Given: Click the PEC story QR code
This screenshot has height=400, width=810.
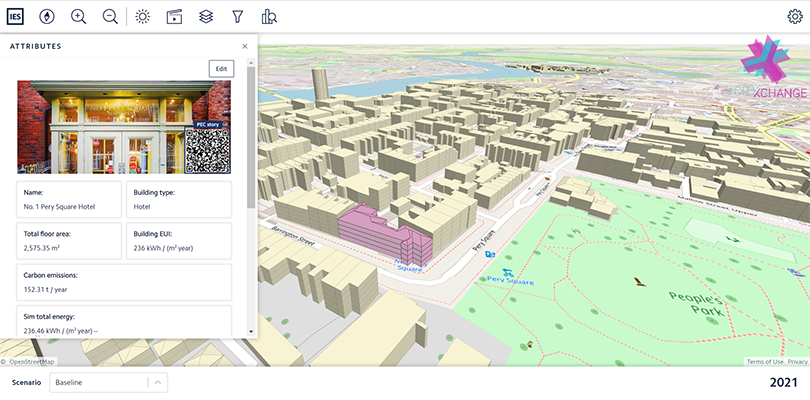Looking at the screenshot, I should coord(207,150).
